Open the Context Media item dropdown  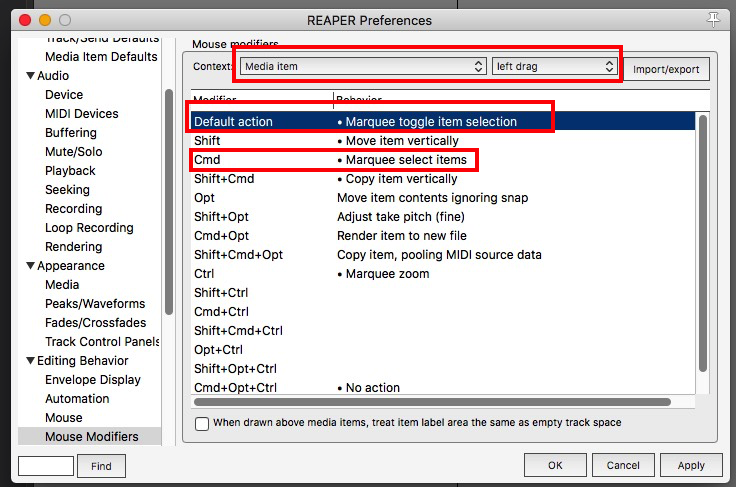(363, 66)
